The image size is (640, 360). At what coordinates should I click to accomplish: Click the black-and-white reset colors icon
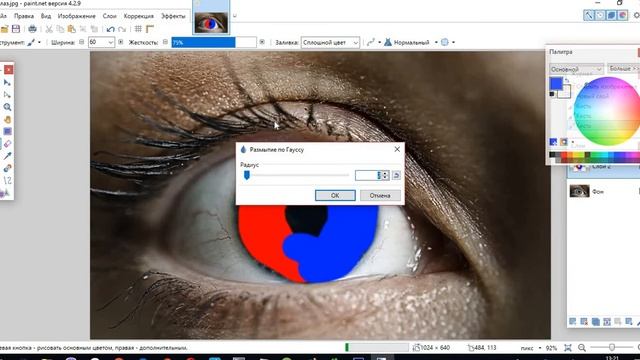[x=552, y=94]
